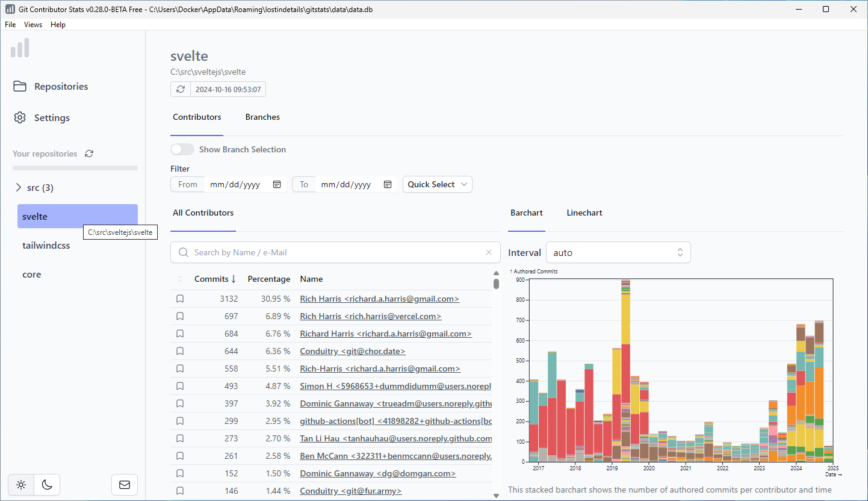Click the bookmark filter header icon

(x=180, y=279)
